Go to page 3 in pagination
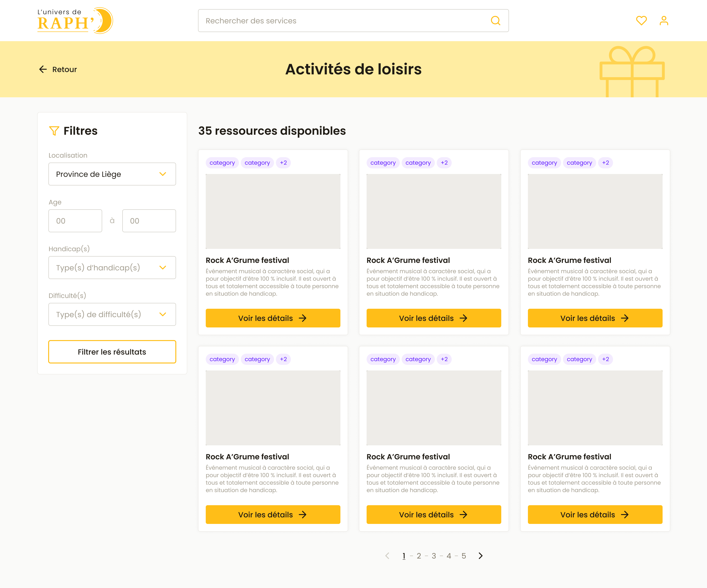The width and height of the screenshot is (707, 588). coord(434,556)
